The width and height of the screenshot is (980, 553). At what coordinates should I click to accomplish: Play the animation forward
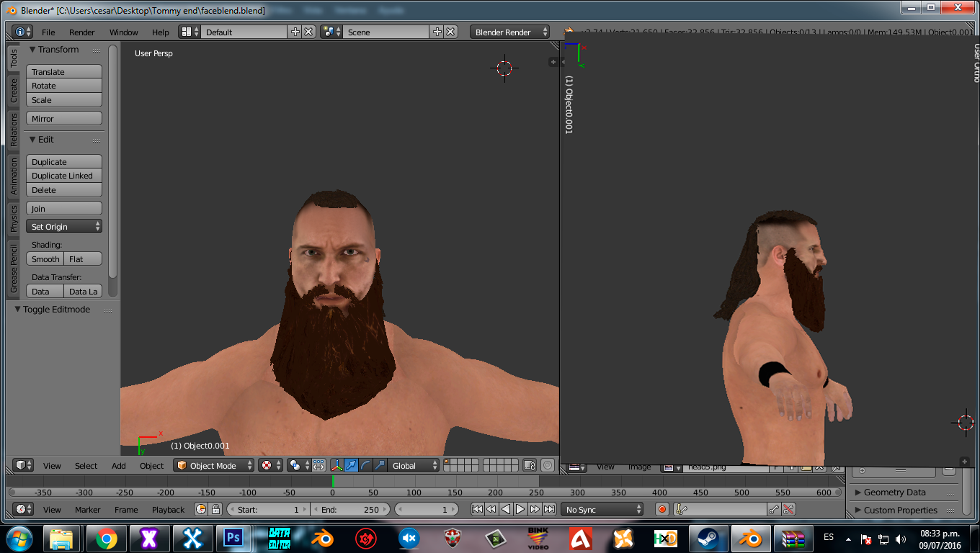point(520,509)
